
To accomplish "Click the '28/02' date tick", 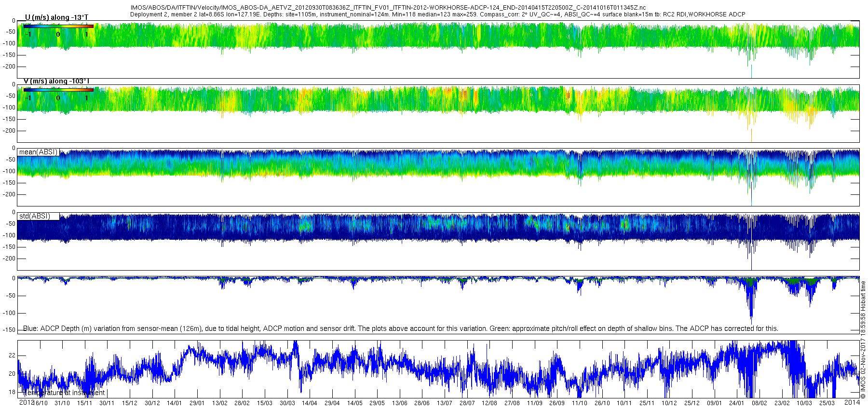I will point(242,403).
